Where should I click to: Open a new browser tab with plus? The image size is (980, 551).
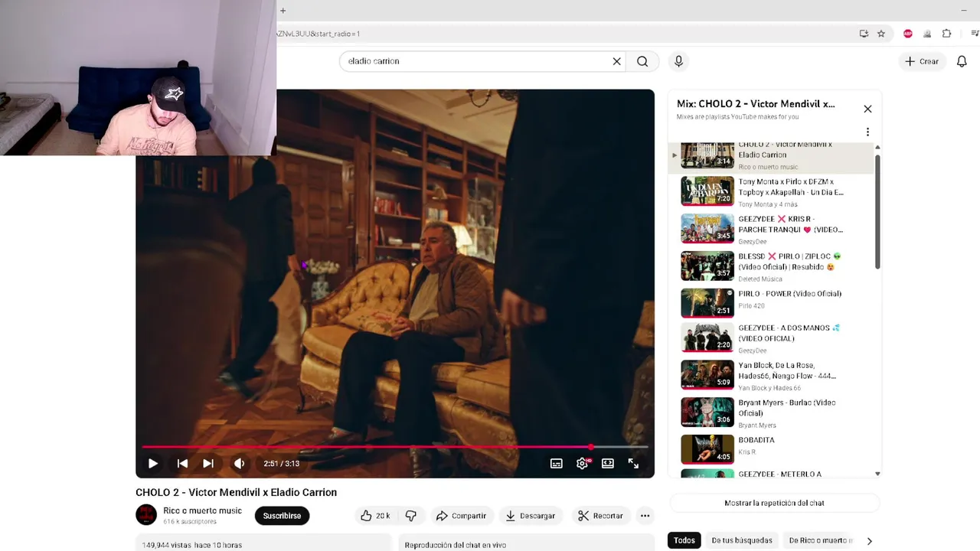pos(283,11)
